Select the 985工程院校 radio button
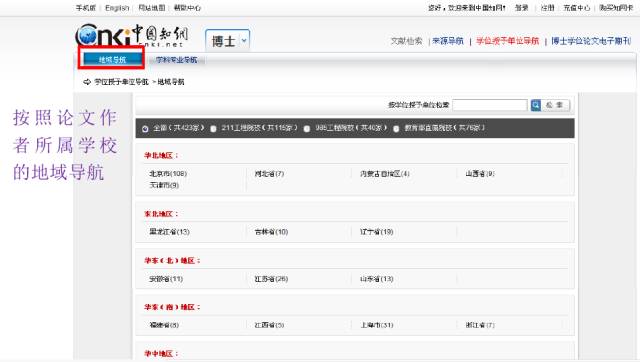 point(307,129)
